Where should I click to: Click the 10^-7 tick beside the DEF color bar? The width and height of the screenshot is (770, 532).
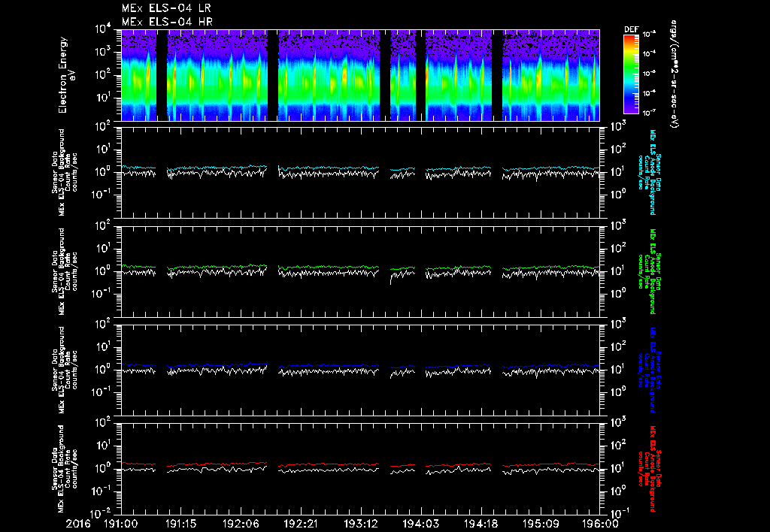(x=650, y=113)
